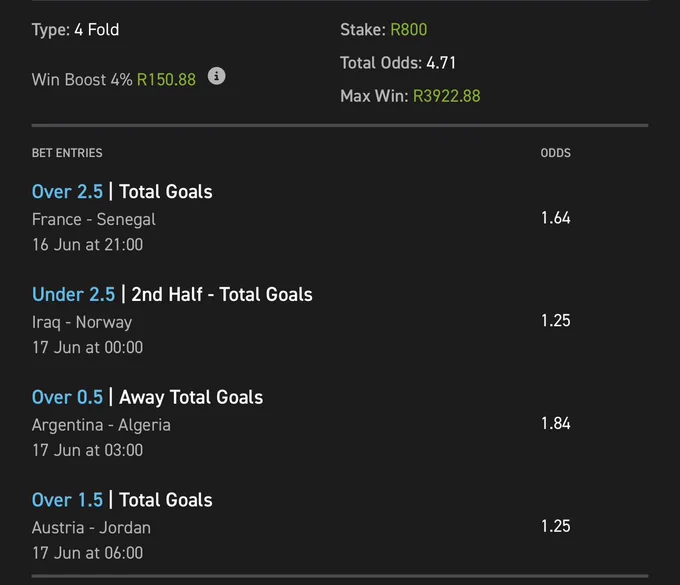
Task: Select Over 0.5 Away Total Goals entry
Action: [x=147, y=397]
